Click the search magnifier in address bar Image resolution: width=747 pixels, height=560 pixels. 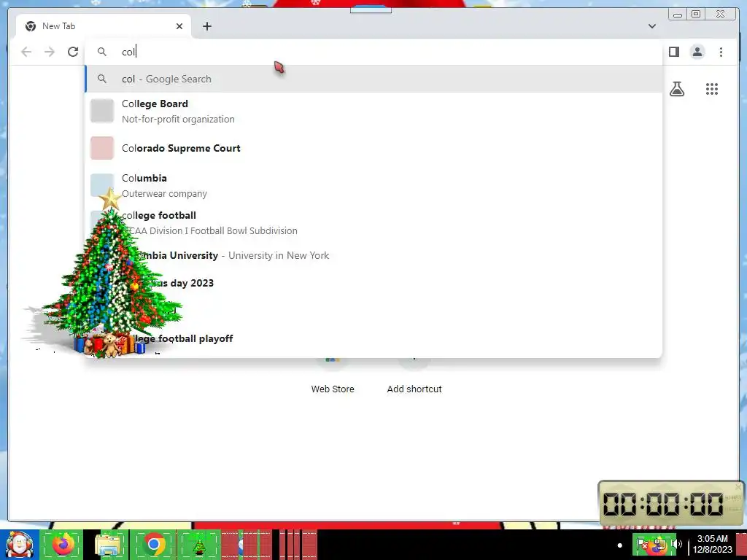pos(102,52)
